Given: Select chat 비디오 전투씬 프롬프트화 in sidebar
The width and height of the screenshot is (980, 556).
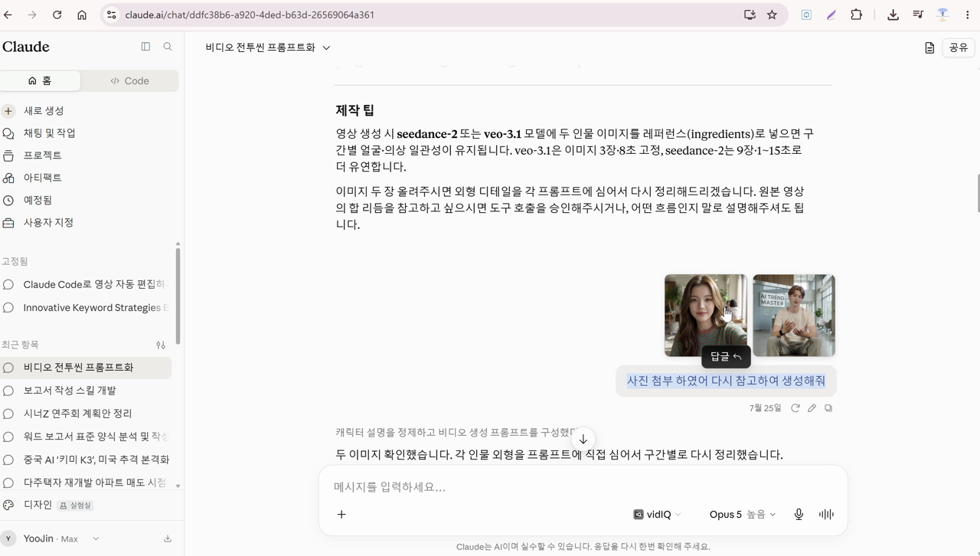Looking at the screenshot, I should click(86, 368).
